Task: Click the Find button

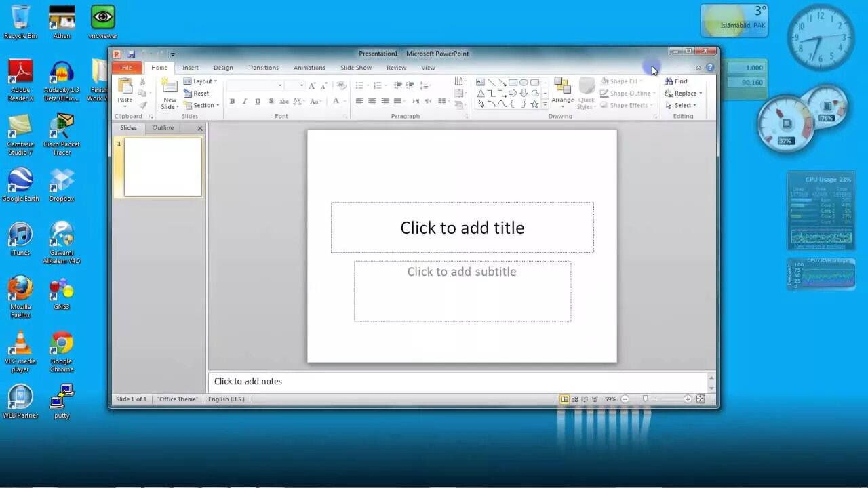Action: click(676, 81)
